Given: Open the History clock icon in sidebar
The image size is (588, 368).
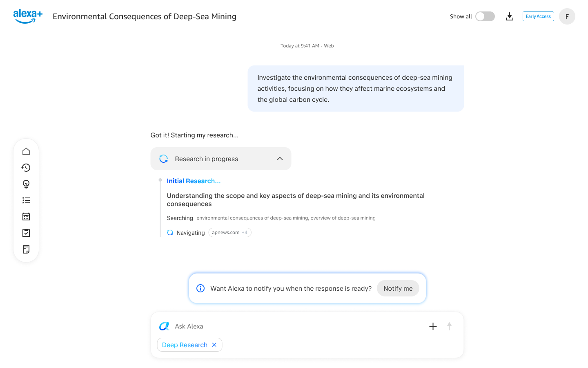Looking at the screenshot, I should pos(26,168).
